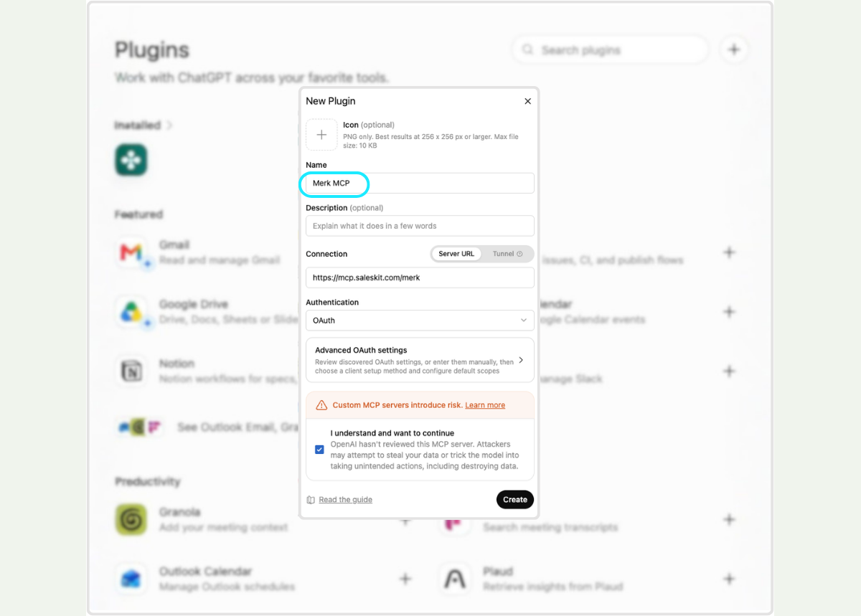
Task: Open the Notion plugin icon
Action: tap(131, 371)
